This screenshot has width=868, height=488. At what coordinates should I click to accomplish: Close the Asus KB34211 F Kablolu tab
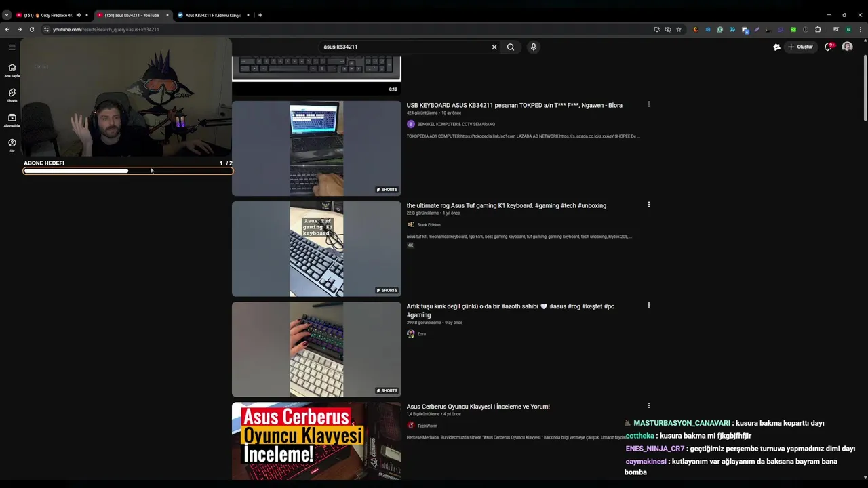[248, 15]
